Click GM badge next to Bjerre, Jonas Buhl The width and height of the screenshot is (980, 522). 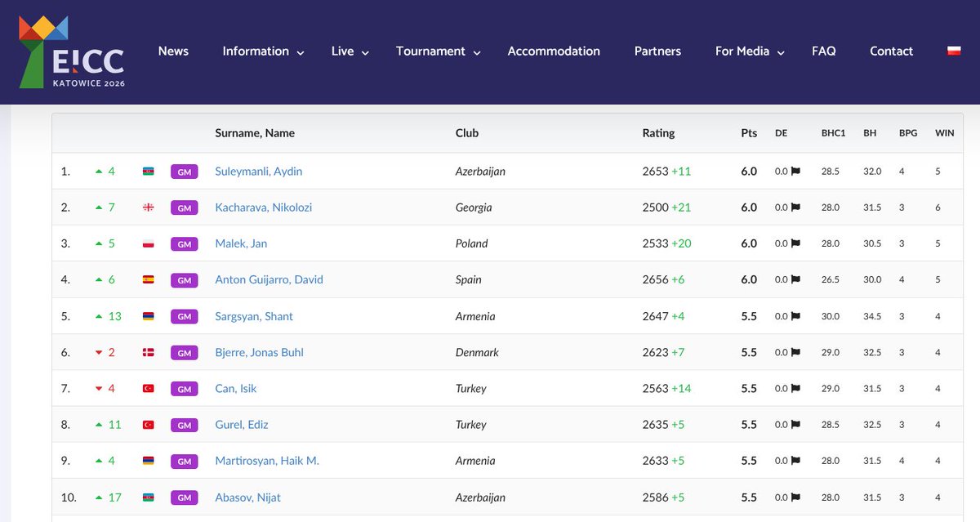tap(185, 352)
